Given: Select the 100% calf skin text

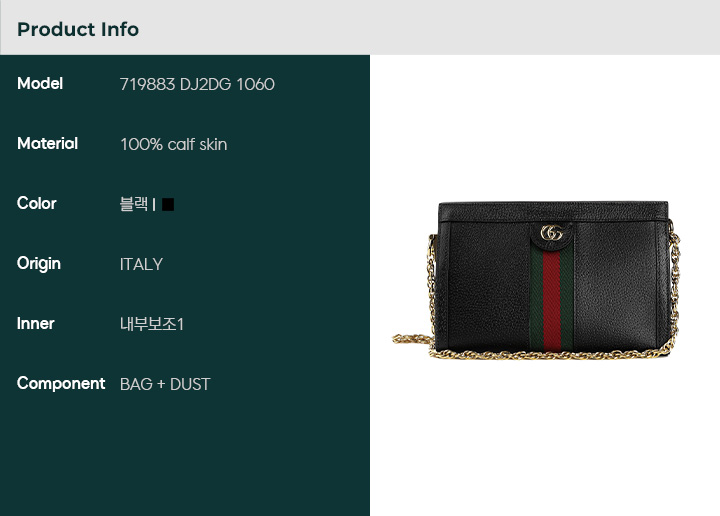Looking at the screenshot, I should (174, 145).
